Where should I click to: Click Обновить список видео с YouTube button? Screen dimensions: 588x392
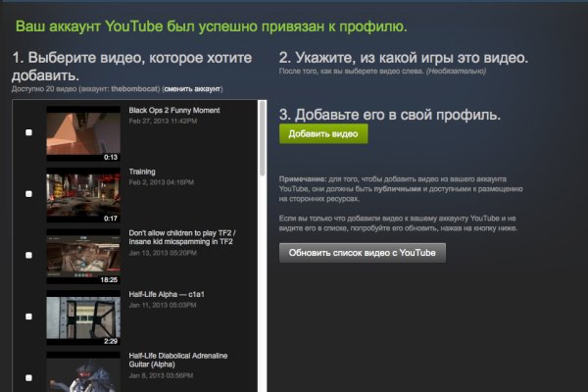coord(363,253)
